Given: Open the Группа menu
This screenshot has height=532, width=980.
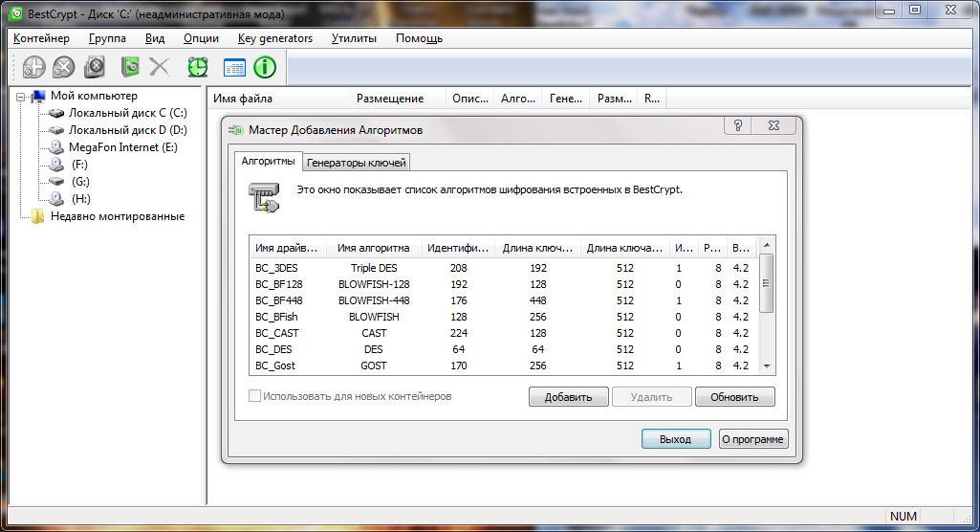Looking at the screenshot, I should click(x=107, y=38).
